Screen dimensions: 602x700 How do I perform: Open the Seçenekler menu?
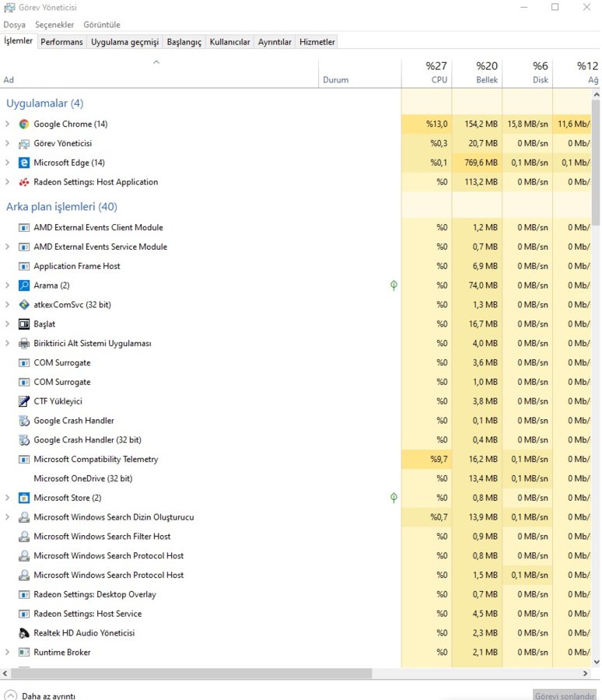point(54,25)
